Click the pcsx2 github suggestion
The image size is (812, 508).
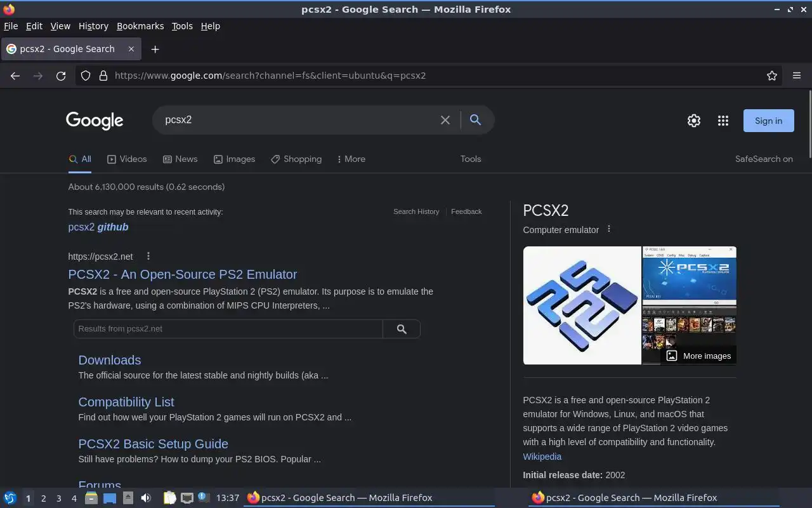[98, 227]
